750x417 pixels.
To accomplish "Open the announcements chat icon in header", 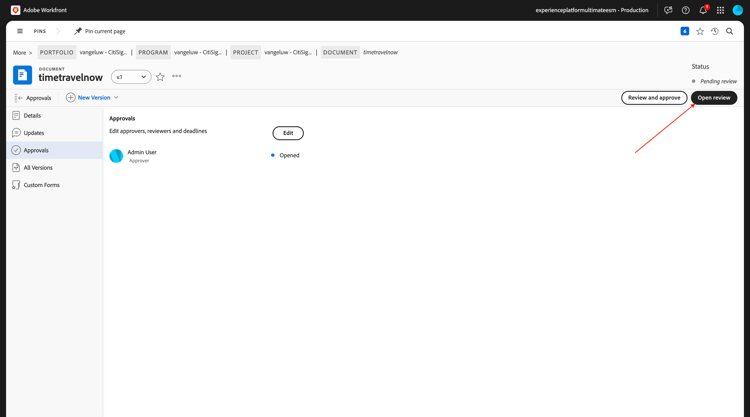I will click(x=668, y=10).
